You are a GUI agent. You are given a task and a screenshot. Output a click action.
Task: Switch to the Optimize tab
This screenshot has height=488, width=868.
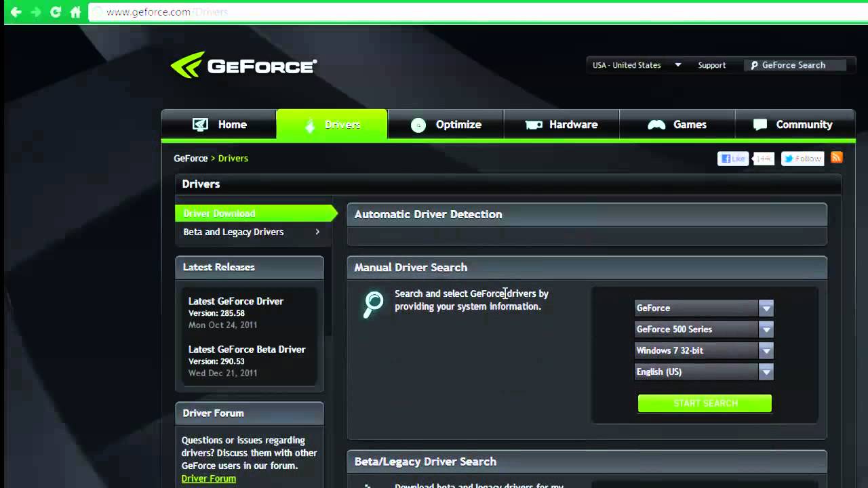point(446,125)
